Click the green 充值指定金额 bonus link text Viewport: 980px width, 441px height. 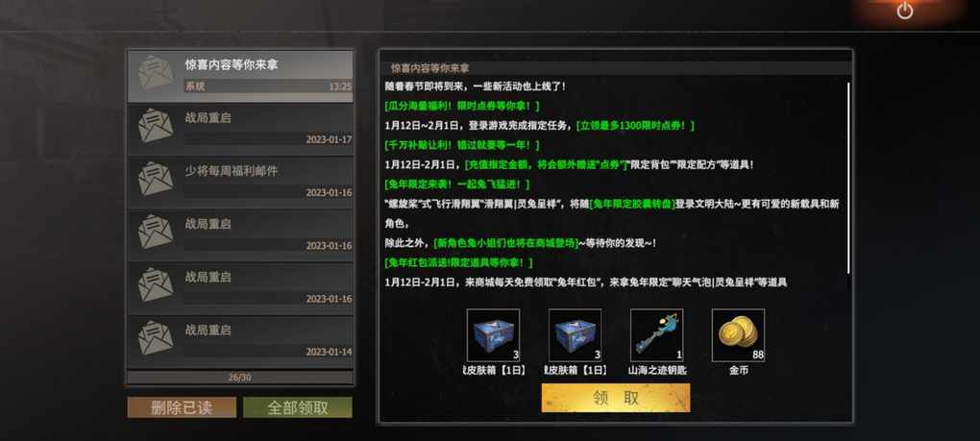tap(547, 165)
